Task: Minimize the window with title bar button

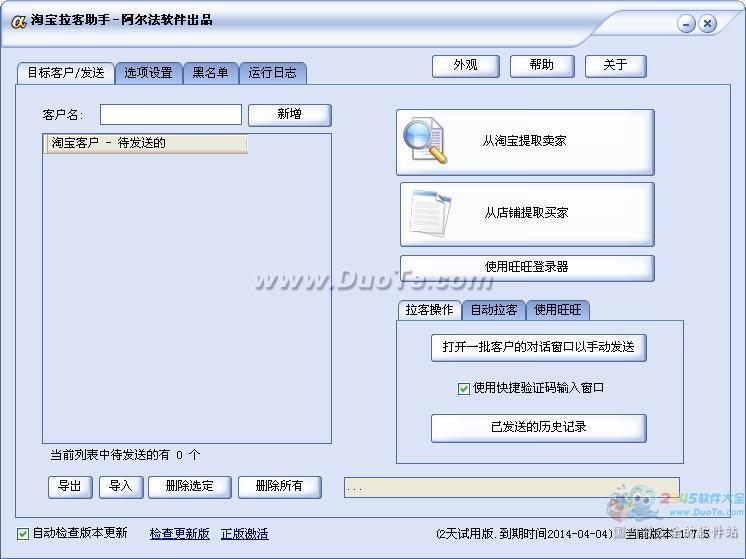Action: 686,23
